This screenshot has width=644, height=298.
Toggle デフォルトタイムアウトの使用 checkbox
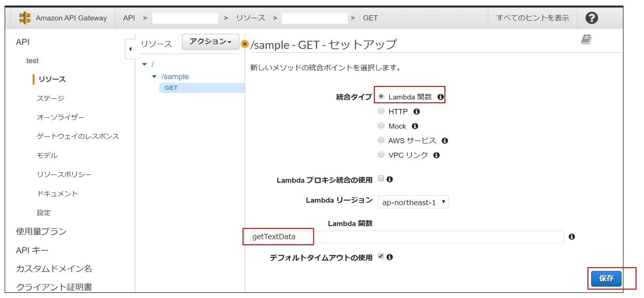point(381,256)
